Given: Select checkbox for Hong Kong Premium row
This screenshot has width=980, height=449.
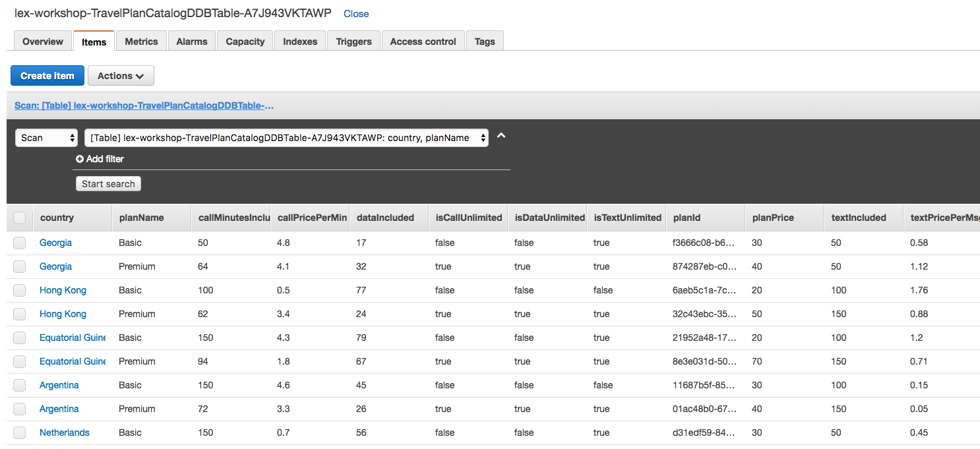Looking at the screenshot, I should (x=19, y=314).
